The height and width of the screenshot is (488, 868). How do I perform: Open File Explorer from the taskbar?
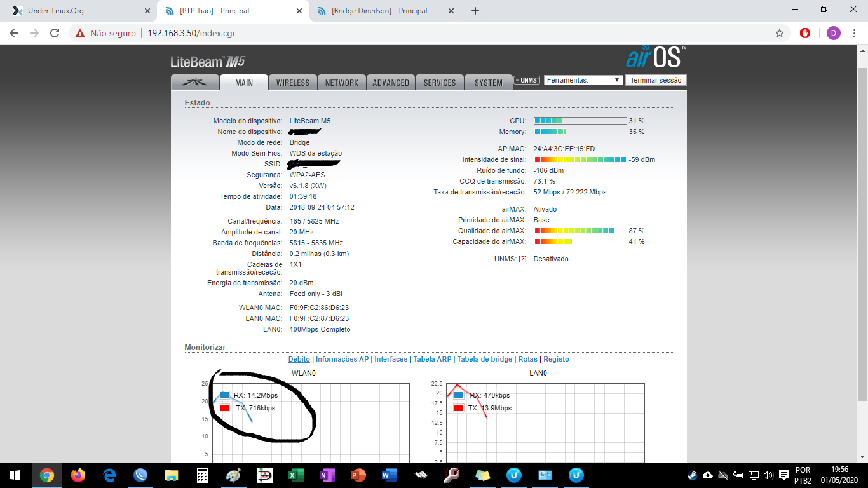(172, 475)
